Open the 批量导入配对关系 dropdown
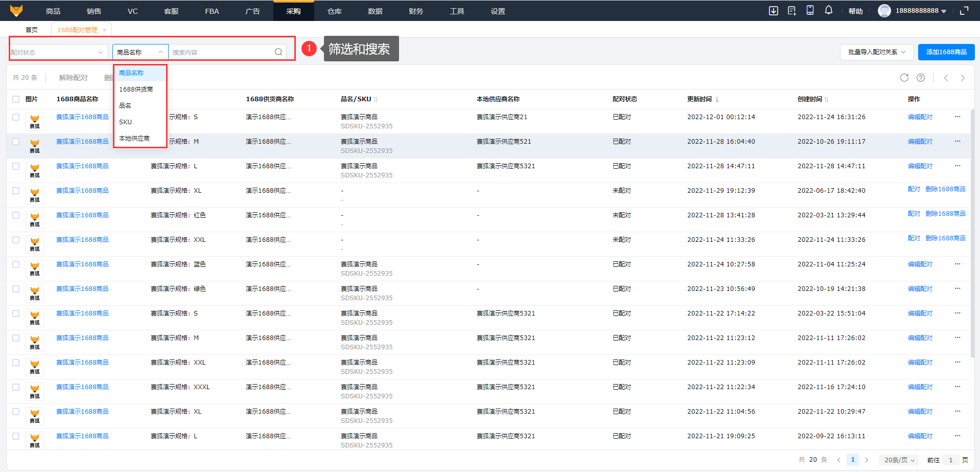The height and width of the screenshot is (472, 980). pyautogui.click(x=876, y=52)
